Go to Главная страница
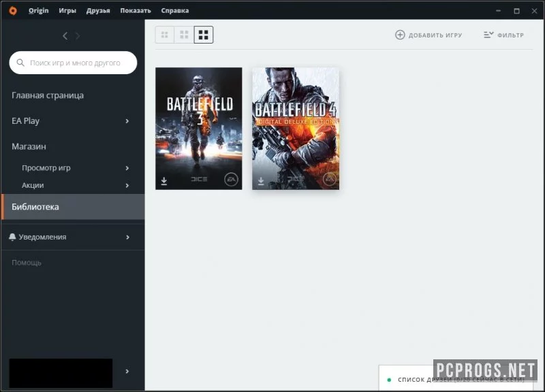 coord(48,95)
